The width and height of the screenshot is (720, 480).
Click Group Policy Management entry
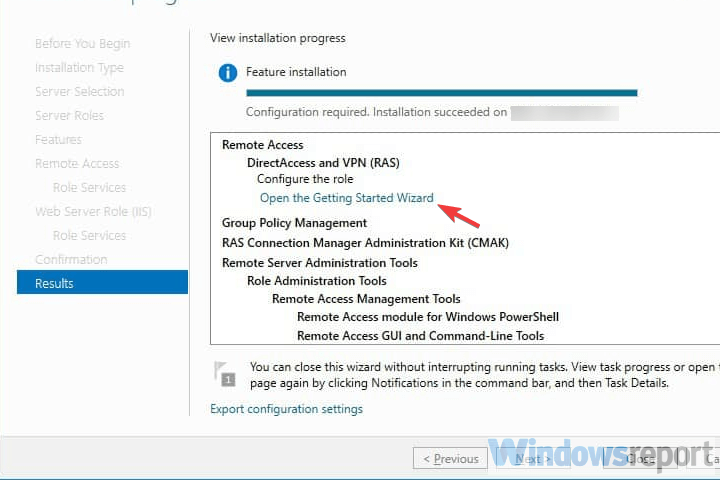click(294, 223)
